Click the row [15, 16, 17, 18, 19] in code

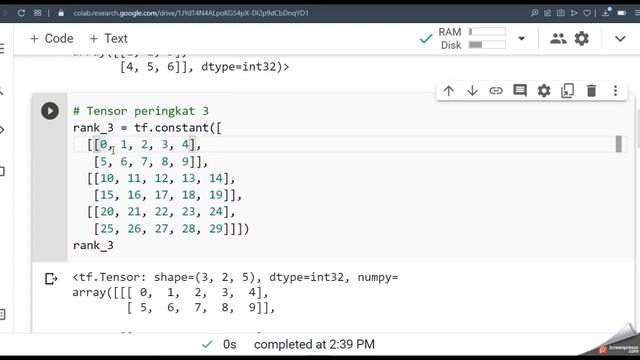[168, 195]
